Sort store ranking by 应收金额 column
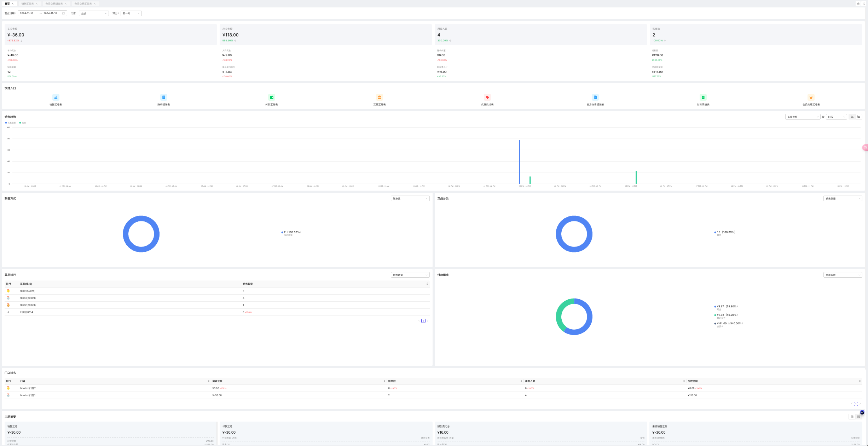This screenshot has width=868, height=446. [860, 381]
